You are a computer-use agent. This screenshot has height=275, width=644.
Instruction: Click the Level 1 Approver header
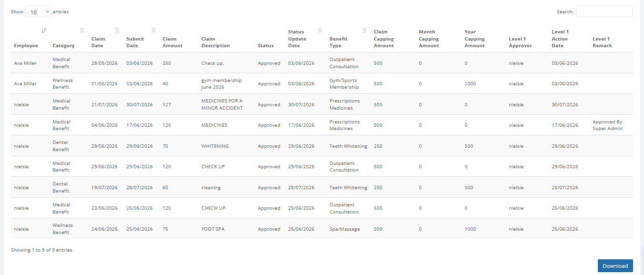520,42
